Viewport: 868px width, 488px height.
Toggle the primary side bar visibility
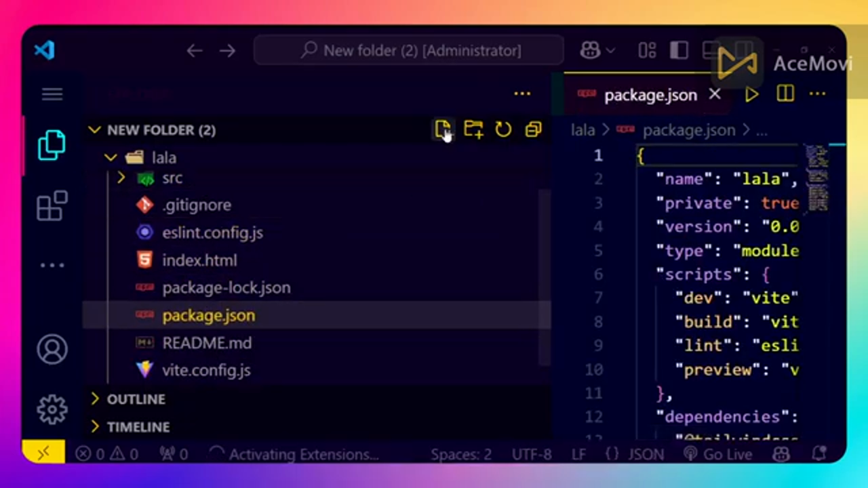tap(679, 50)
